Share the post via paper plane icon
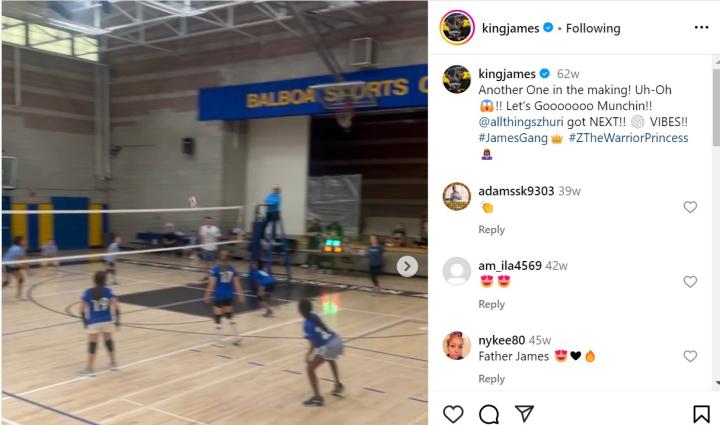Image resolution: width=720 pixels, height=425 pixels. [524, 414]
